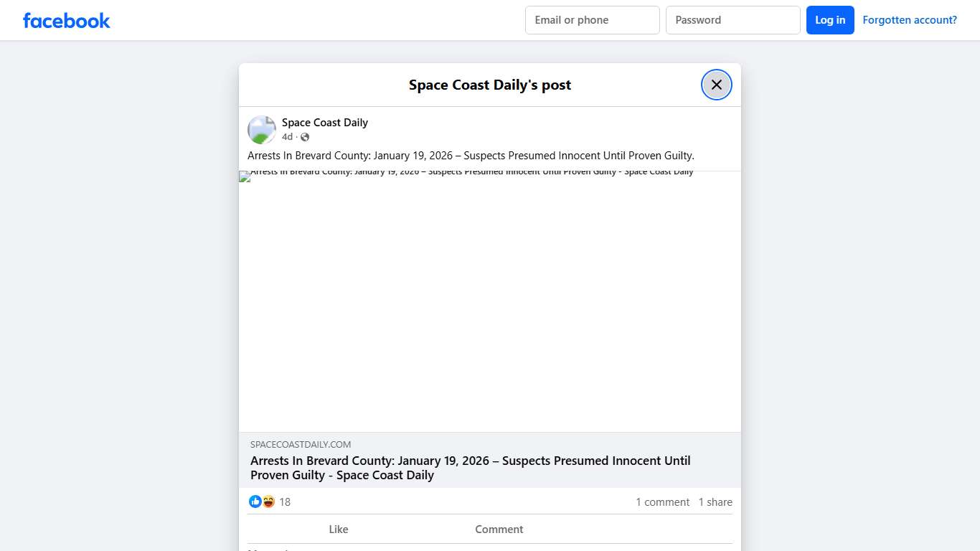The width and height of the screenshot is (980, 551).
Task: Click the public globe audience icon
Action: pyautogui.click(x=305, y=137)
